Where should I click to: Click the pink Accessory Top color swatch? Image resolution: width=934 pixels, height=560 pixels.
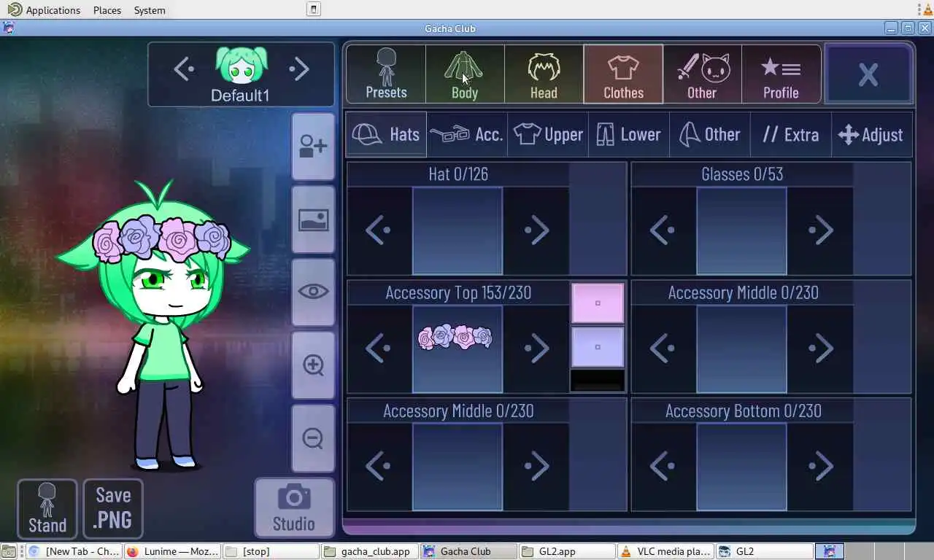[598, 303]
